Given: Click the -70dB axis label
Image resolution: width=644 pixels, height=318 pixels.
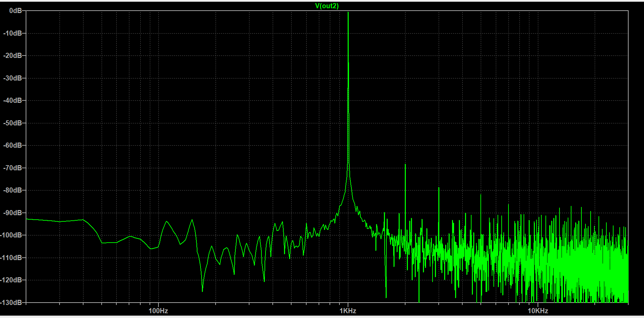Looking at the screenshot, I should pyautogui.click(x=13, y=168).
